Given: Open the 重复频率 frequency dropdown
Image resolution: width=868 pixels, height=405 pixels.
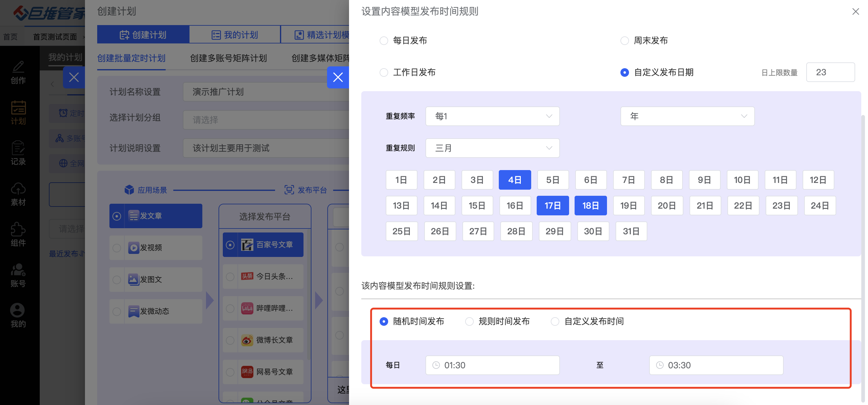Looking at the screenshot, I should (492, 116).
